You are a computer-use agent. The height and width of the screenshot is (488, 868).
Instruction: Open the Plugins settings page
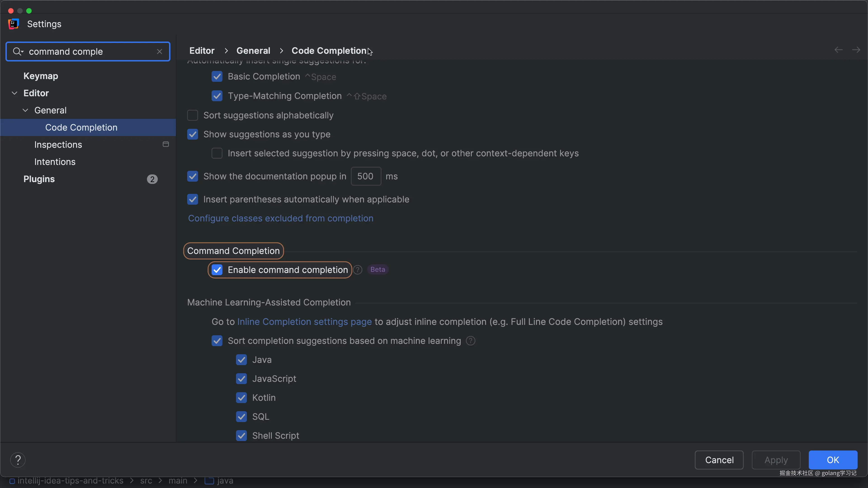(x=39, y=179)
